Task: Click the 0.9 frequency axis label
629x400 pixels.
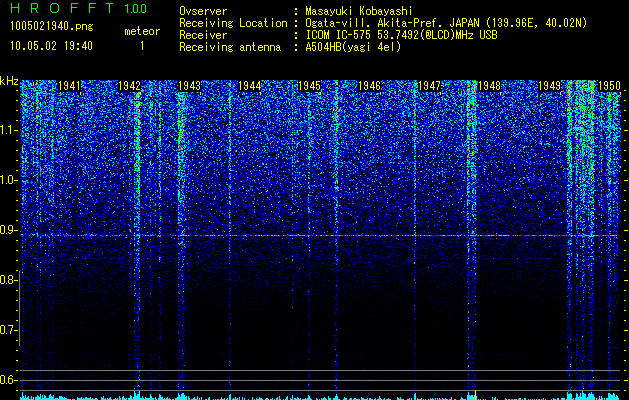Action: (8, 230)
